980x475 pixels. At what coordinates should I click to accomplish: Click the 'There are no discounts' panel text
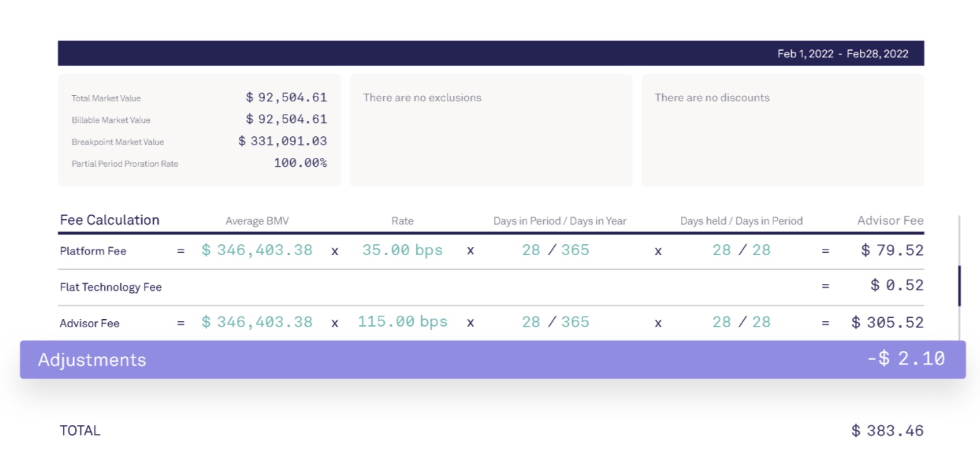tap(711, 98)
